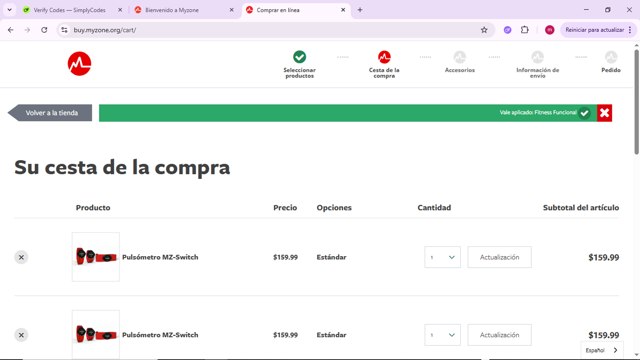Open the Accesorios step icon

click(460, 57)
